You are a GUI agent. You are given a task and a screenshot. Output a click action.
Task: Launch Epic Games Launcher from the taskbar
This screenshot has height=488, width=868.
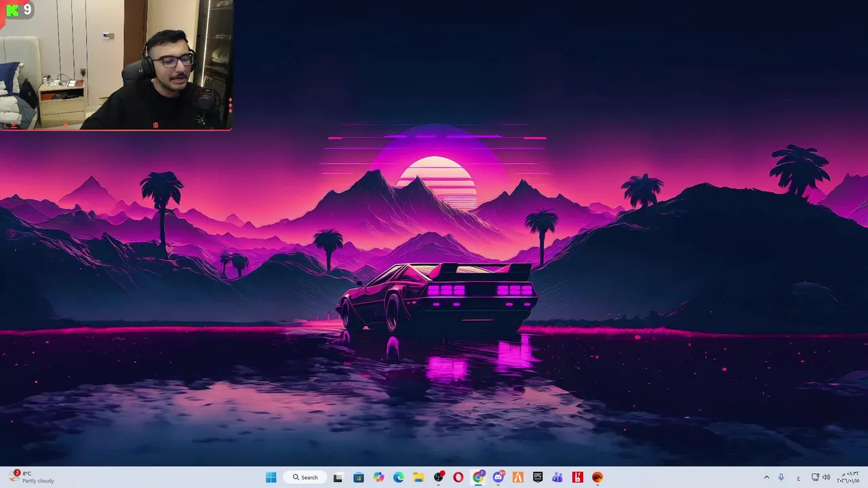(x=538, y=477)
